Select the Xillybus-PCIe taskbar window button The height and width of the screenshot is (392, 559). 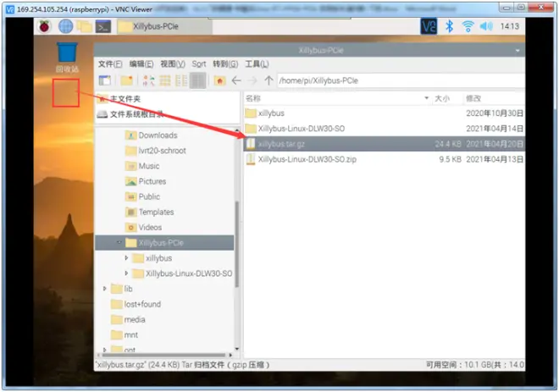click(x=164, y=27)
